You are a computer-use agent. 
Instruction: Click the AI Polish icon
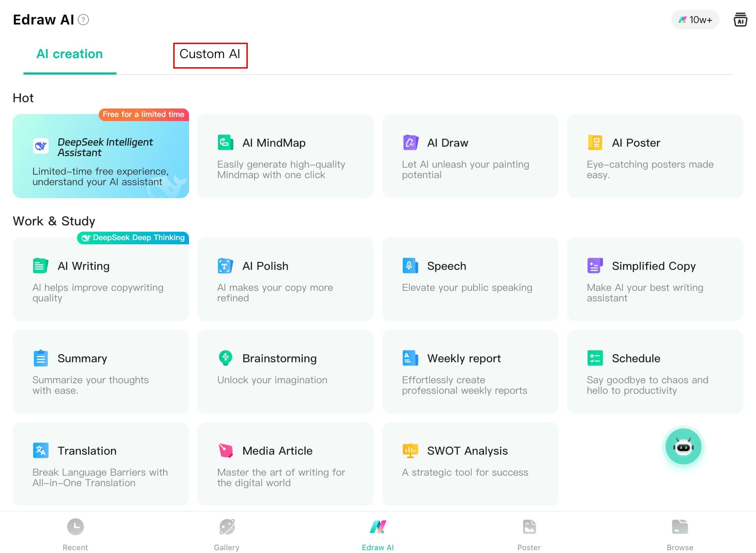[225, 266]
